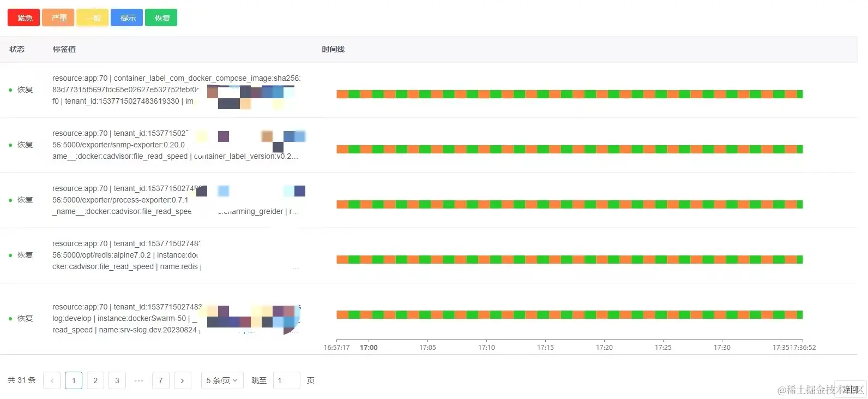Select page 3 in pagination
The width and height of the screenshot is (868, 399).
(117, 380)
